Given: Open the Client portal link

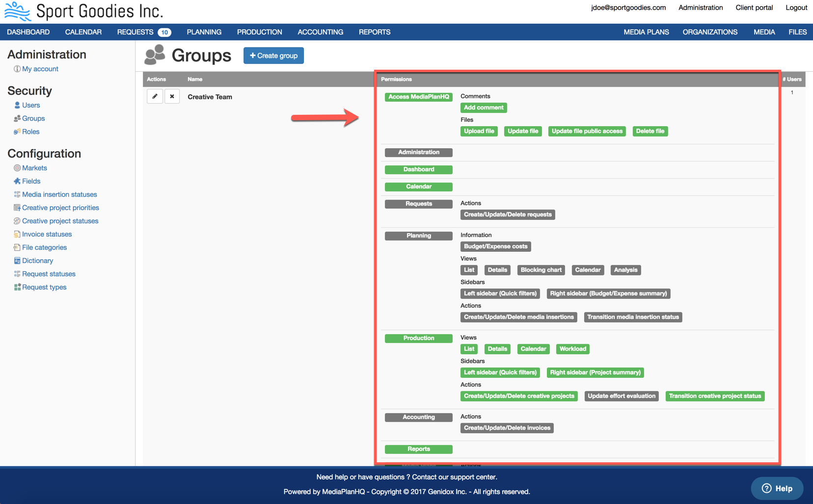Looking at the screenshot, I should pos(754,7).
